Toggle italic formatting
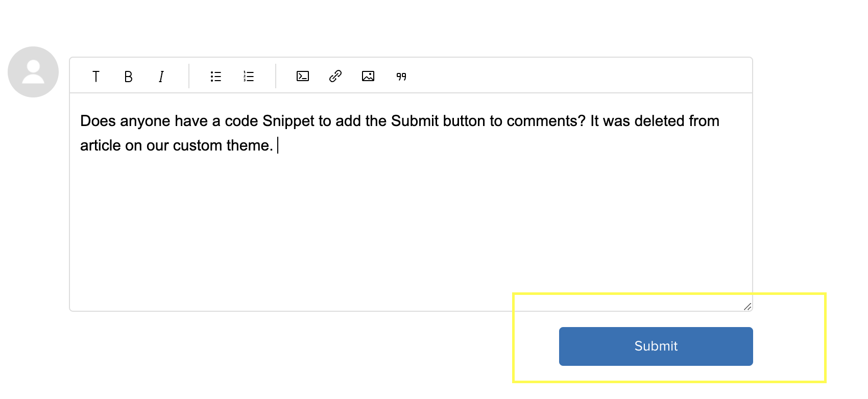 161,77
